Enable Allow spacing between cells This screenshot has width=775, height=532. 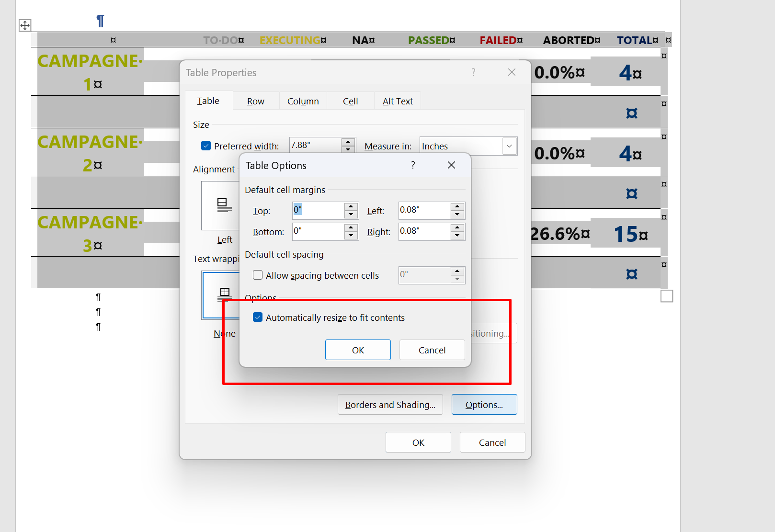click(x=258, y=275)
